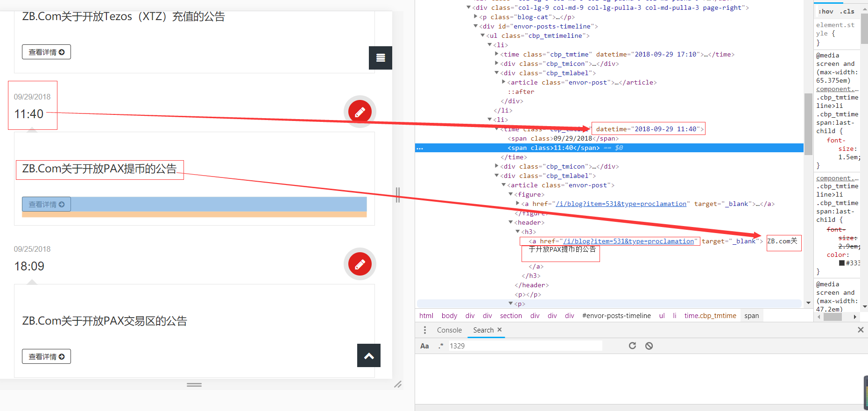The width and height of the screenshot is (868, 411).
Task: Click the color swatch beside #333
Action: tap(842, 263)
